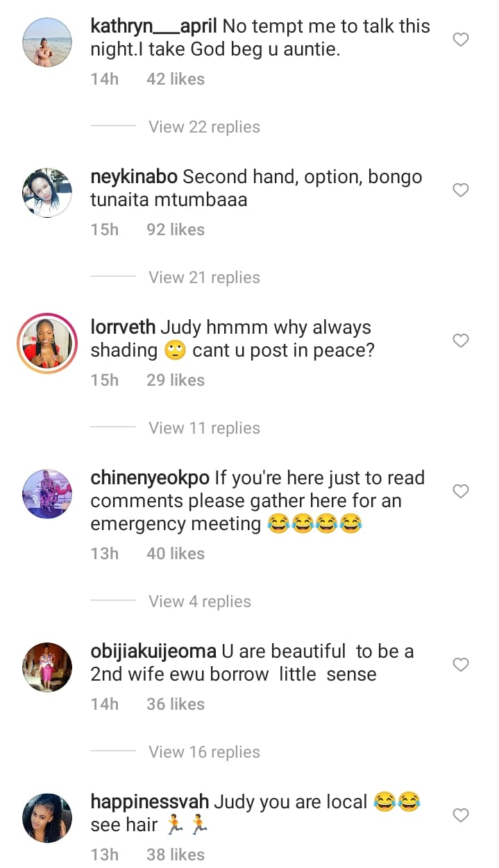Screen dimensions: 499x868
Task: Tap the heart next to happinessvah's comment
Action: tap(461, 815)
